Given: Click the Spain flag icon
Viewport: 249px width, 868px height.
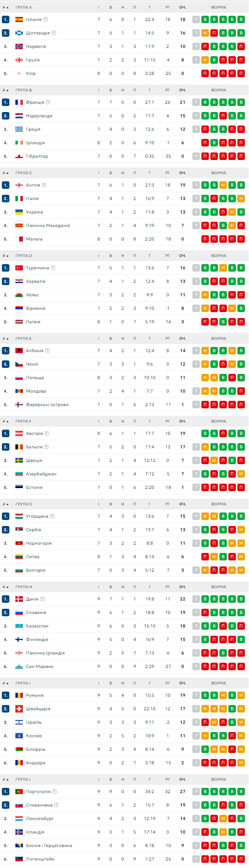Looking at the screenshot, I should pos(19,19).
